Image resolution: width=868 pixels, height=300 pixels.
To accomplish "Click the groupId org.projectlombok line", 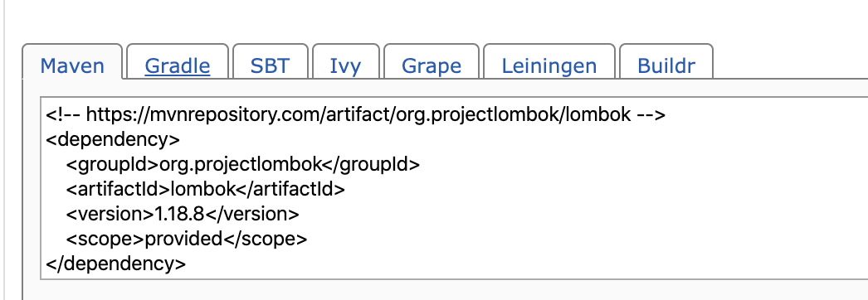I will click(243, 164).
